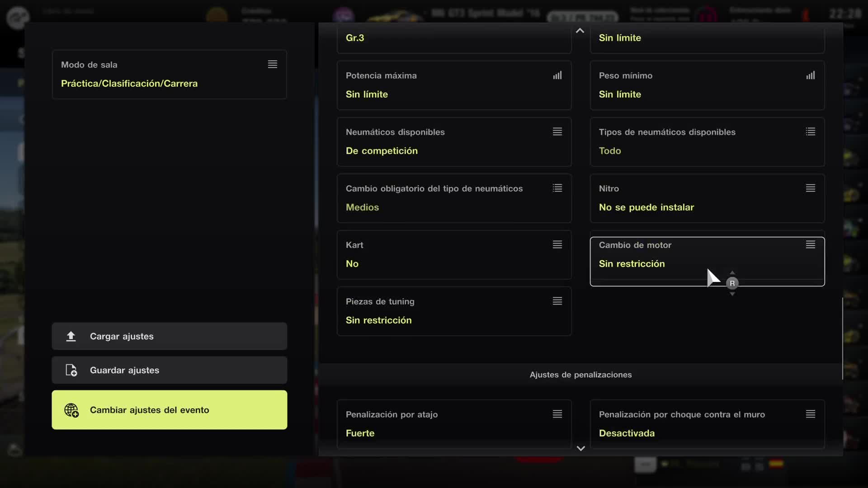
Task: Open the Kart No option
Action: tap(454, 255)
